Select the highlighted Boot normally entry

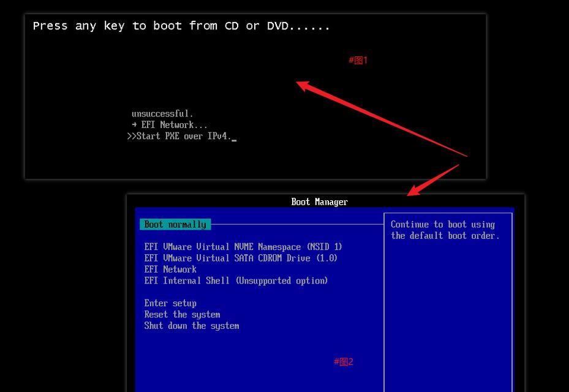175,224
